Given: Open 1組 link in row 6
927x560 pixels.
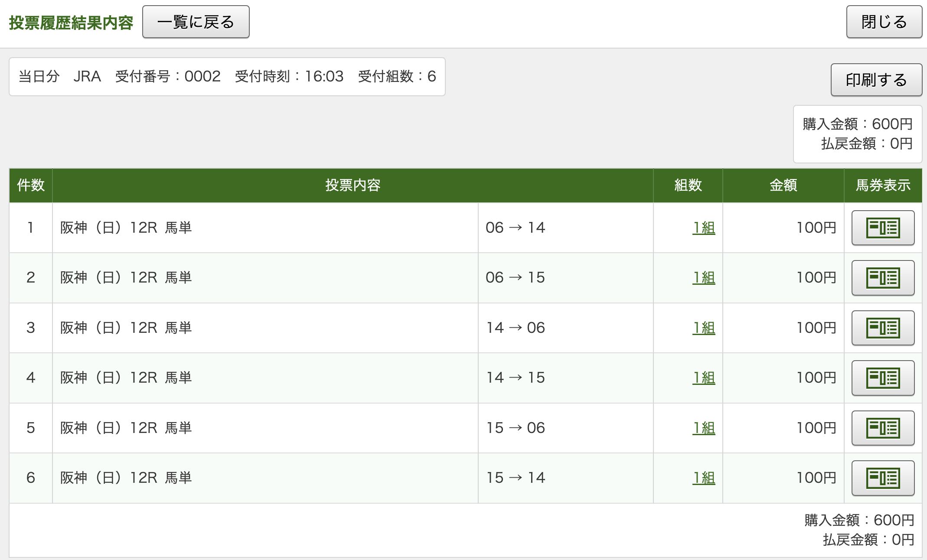Looking at the screenshot, I should click(x=704, y=478).
